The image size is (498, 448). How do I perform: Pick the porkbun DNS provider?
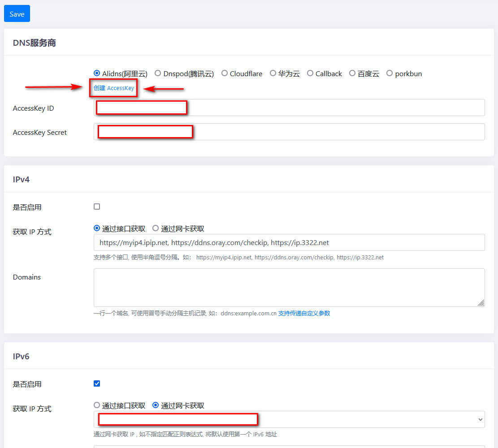tap(390, 73)
